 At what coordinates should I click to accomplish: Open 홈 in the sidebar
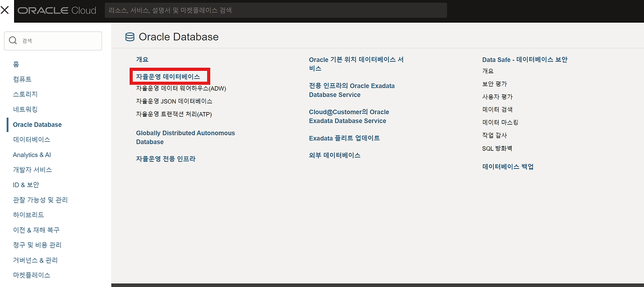[x=16, y=64]
